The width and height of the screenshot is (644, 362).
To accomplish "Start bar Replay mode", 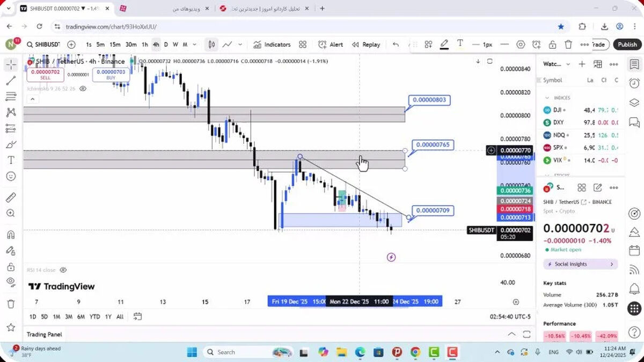I will 367,45.
